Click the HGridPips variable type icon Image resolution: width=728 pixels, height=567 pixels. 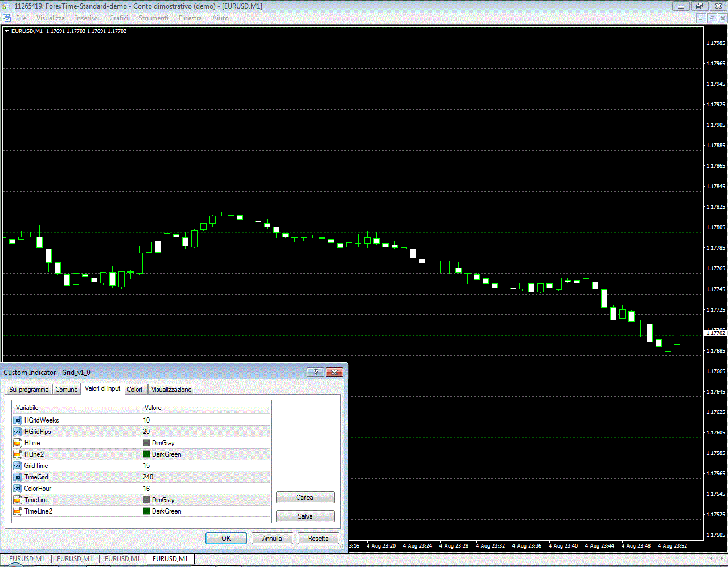pos(18,432)
